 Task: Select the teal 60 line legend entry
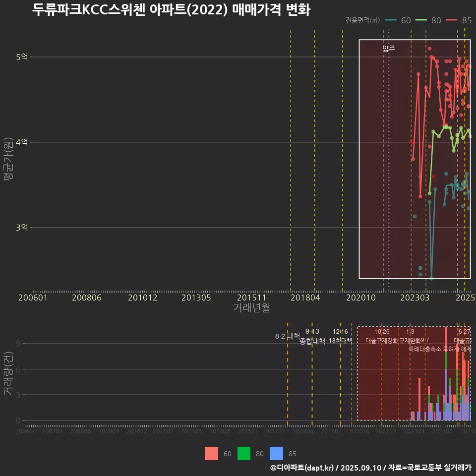(x=398, y=20)
